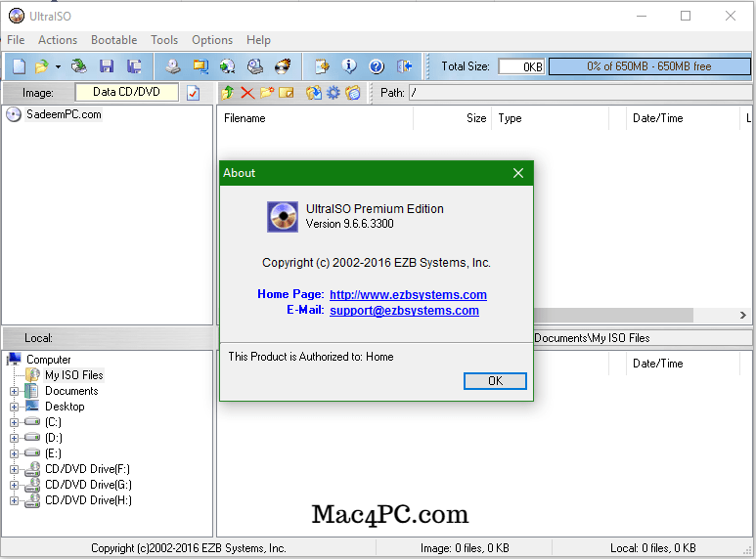
Task: Click the Register notepad icon in toolbar
Action: tap(322, 66)
